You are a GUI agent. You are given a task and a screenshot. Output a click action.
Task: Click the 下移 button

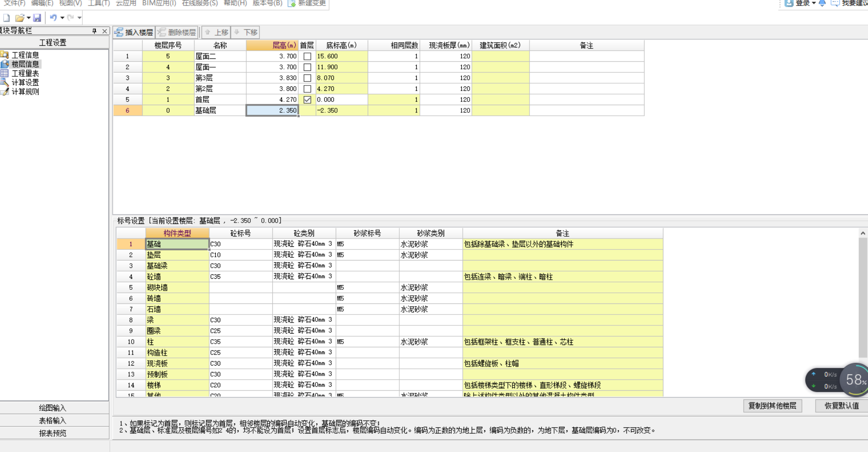pos(246,32)
